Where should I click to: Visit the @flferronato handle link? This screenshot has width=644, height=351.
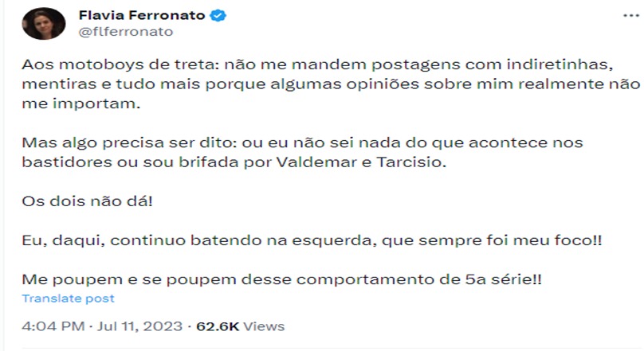(x=126, y=32)
